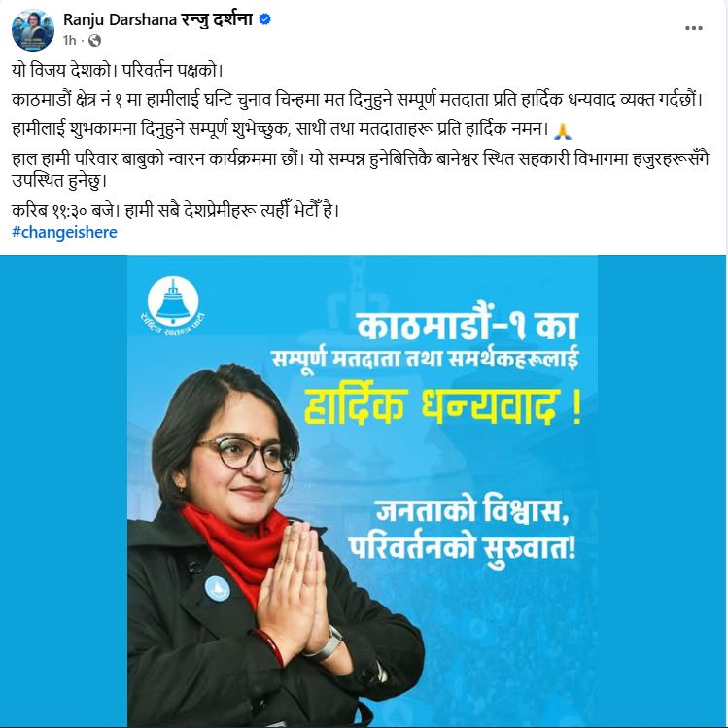Open the post options three-dot menu
This screenshot has width=728, height=728.
[693, 28]
